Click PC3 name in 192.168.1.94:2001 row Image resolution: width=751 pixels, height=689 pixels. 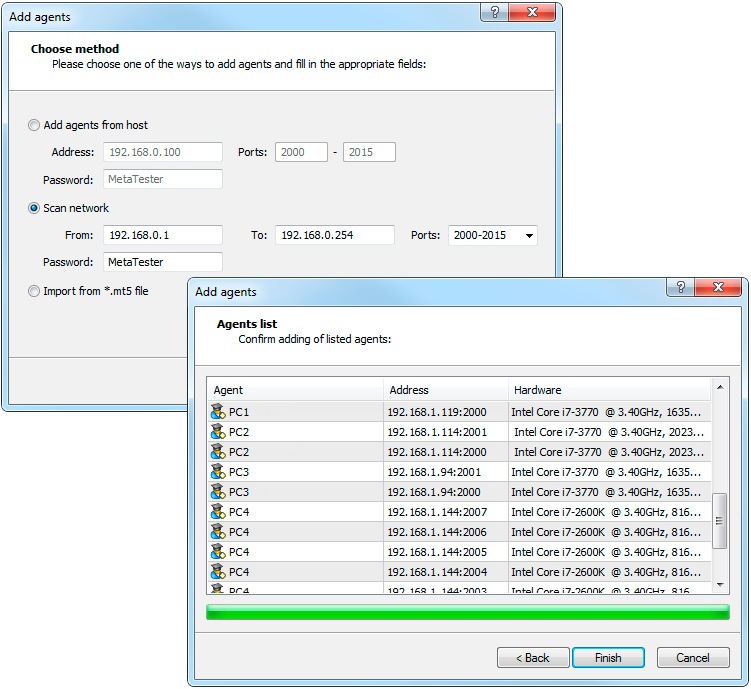tap(239, 472)
